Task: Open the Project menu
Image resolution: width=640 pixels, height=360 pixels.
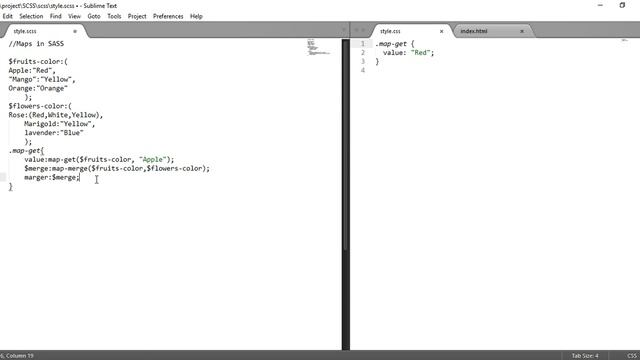Action: (137, 16)
